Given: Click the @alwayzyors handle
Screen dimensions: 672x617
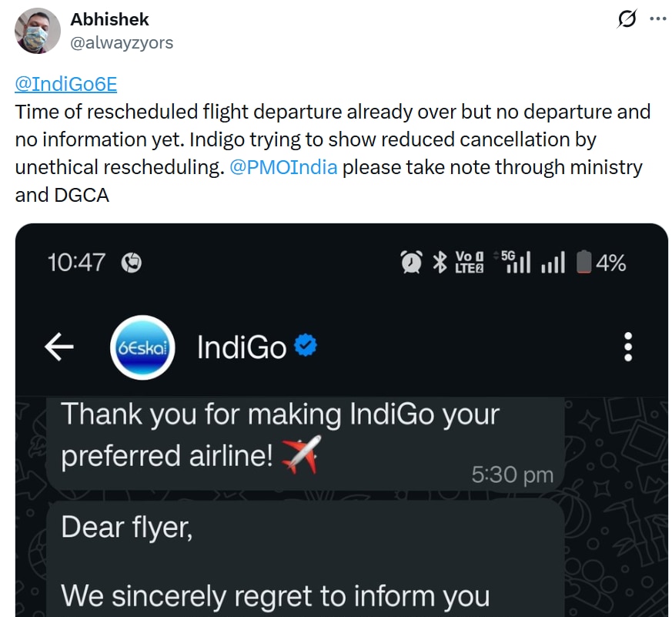Looking at the screenshot, I should tap(122, 42).
